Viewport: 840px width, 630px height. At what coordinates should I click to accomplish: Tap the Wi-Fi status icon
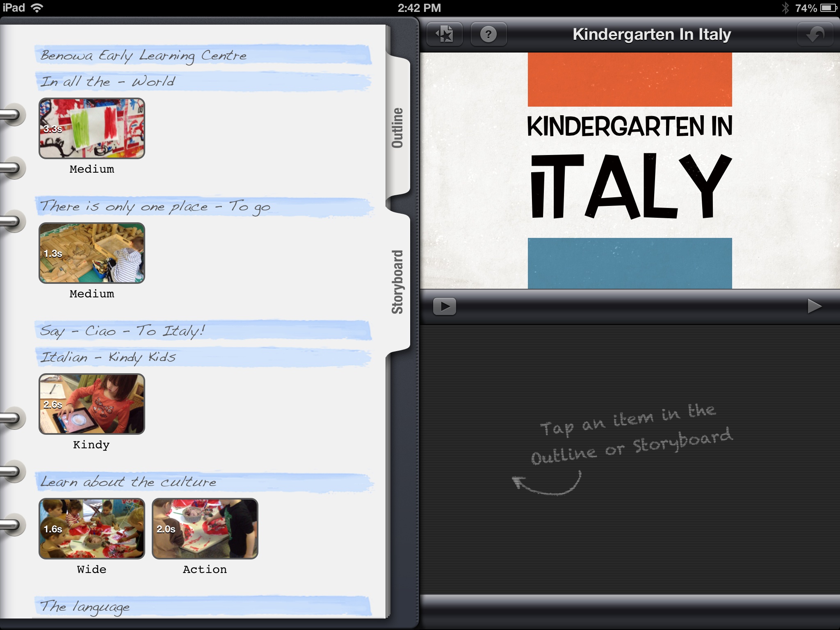[x=37, y=8]
